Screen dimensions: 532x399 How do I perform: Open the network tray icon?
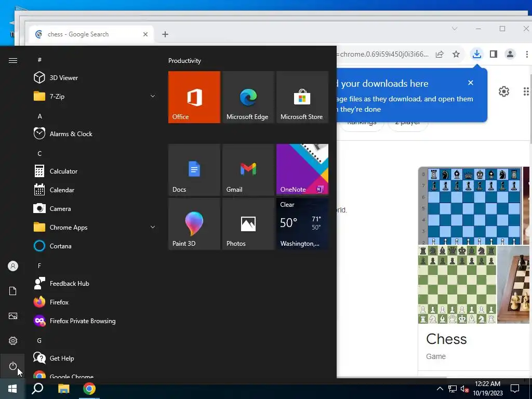click(x=453, y=389)
